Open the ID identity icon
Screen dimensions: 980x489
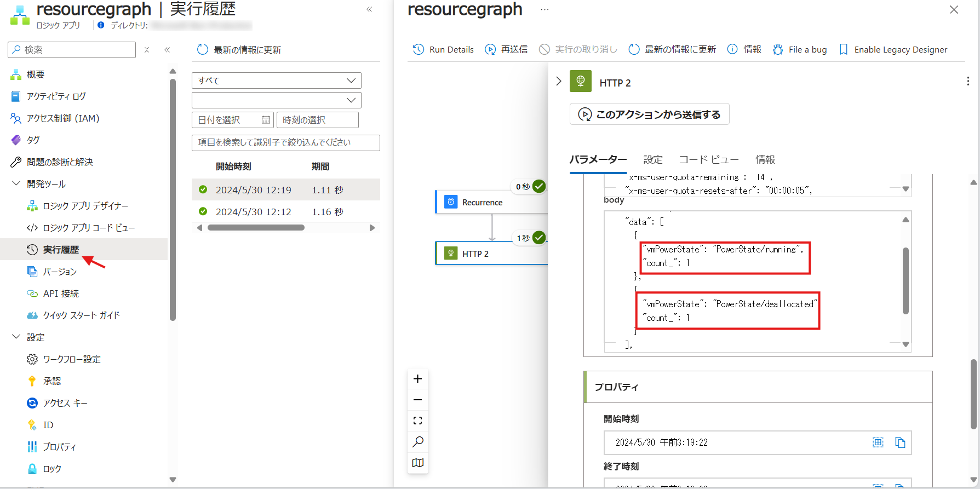click(32, 425)
